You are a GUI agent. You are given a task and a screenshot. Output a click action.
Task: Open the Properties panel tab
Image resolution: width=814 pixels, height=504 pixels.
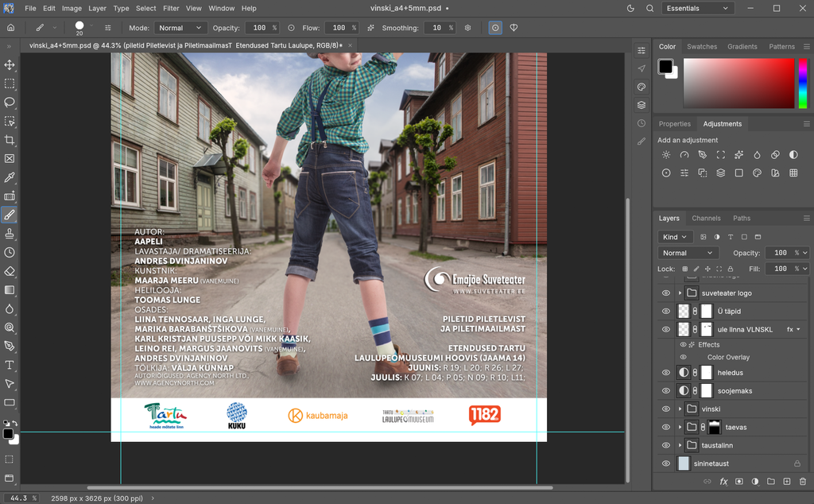(674, 123)
